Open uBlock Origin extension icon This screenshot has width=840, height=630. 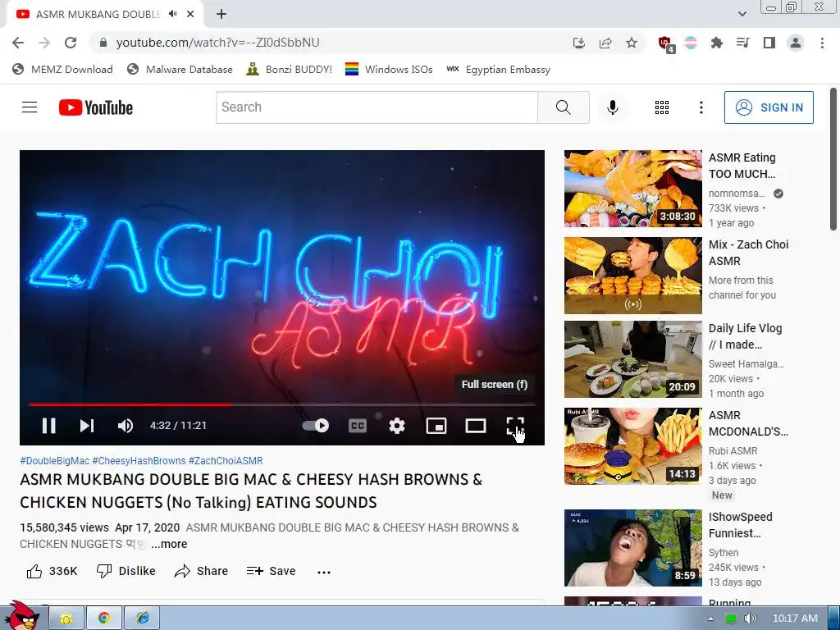click(x=665, y=43)
